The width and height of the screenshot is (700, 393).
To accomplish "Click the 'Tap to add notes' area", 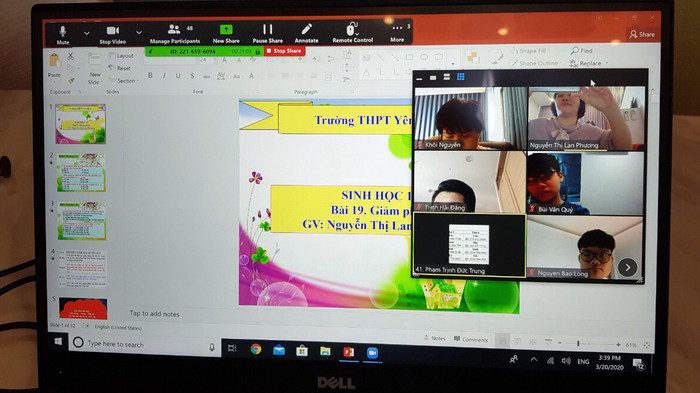I will 154,314.
